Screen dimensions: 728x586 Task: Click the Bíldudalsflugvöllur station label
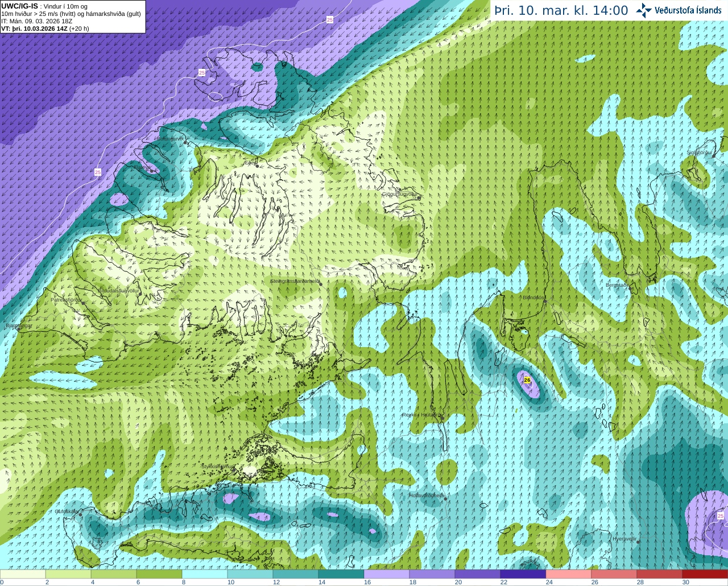point(119,290)
